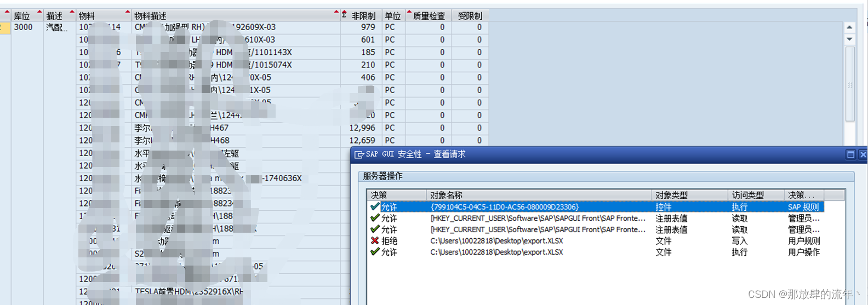
Task: Click the 控件 object type cell
Action: tap(664, 207)
